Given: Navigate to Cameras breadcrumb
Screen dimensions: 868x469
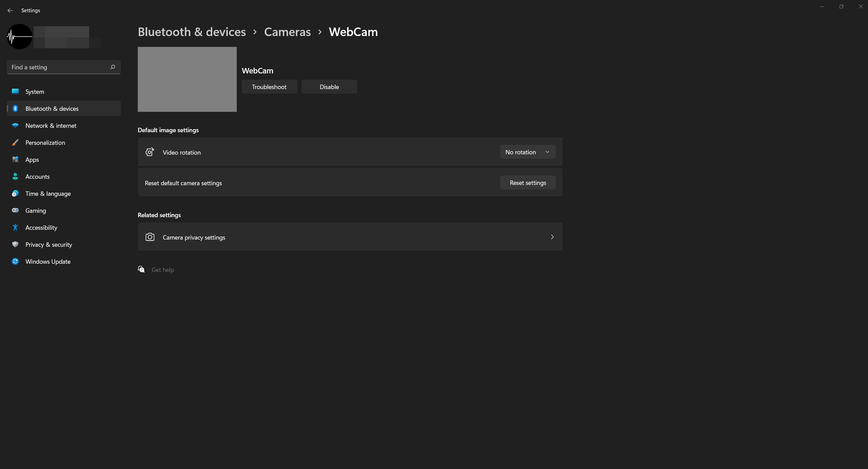Looking at the screenshot, I should click(287, 32).
